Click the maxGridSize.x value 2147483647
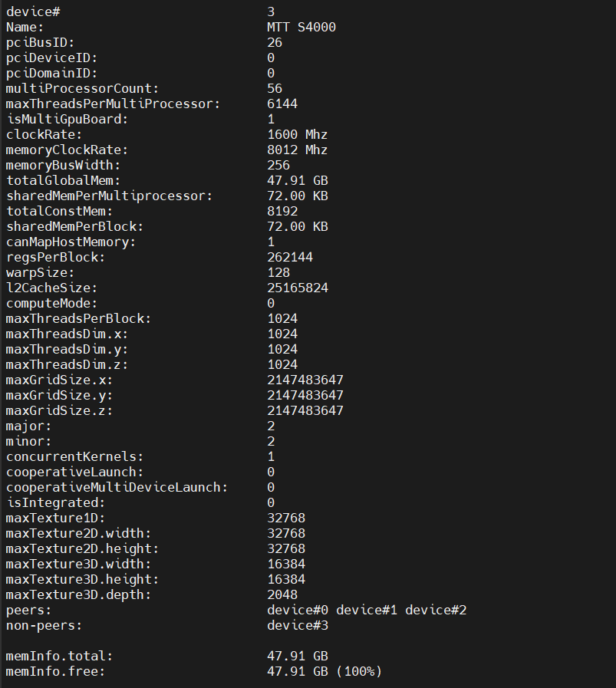 [305, 380]
